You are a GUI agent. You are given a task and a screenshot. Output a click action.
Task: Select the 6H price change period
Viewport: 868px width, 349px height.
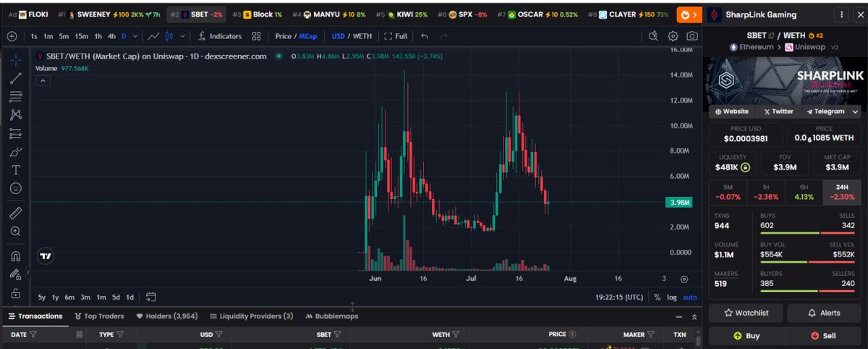coord(804,192)
